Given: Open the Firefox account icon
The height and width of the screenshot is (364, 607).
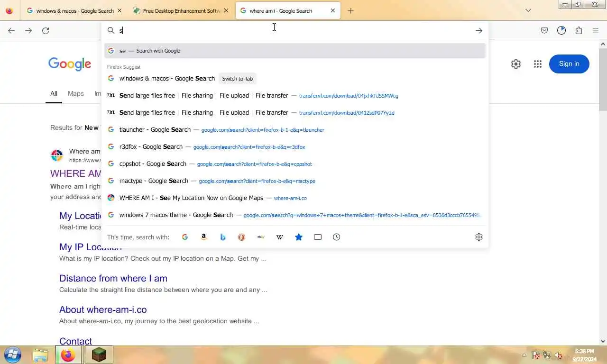Looking at the screenshot, I should (561, 30).
